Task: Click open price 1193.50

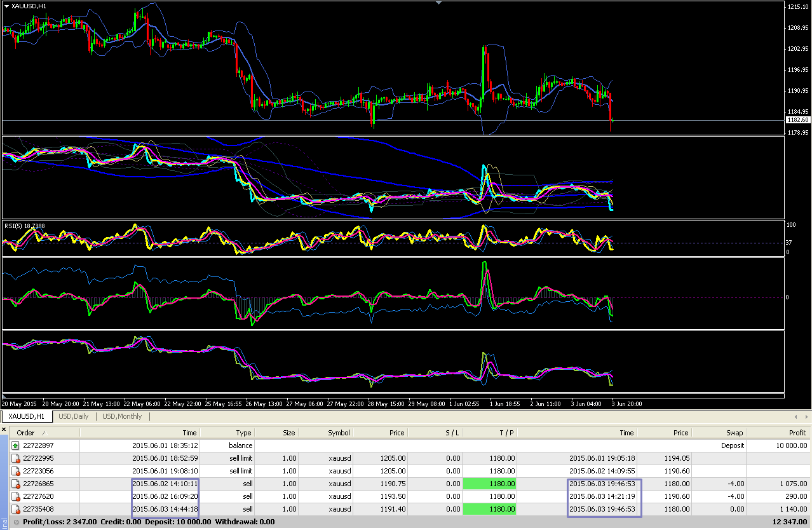Action: [393, 496]
